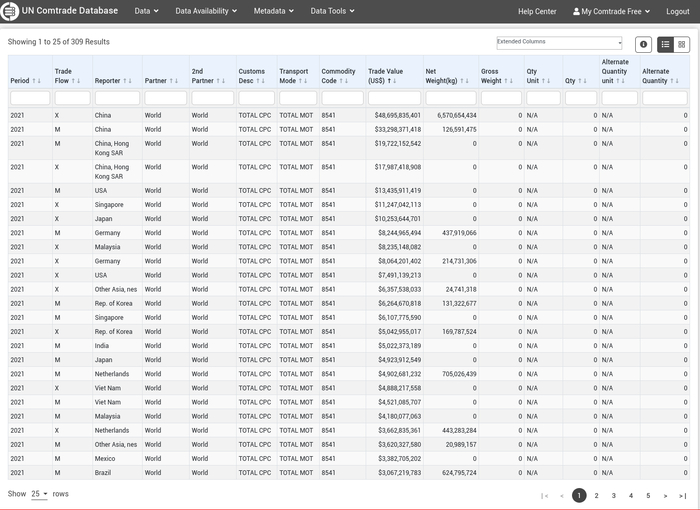Switch to grid card view
Viewport: 700px width, 510px height.
[681, 45]
